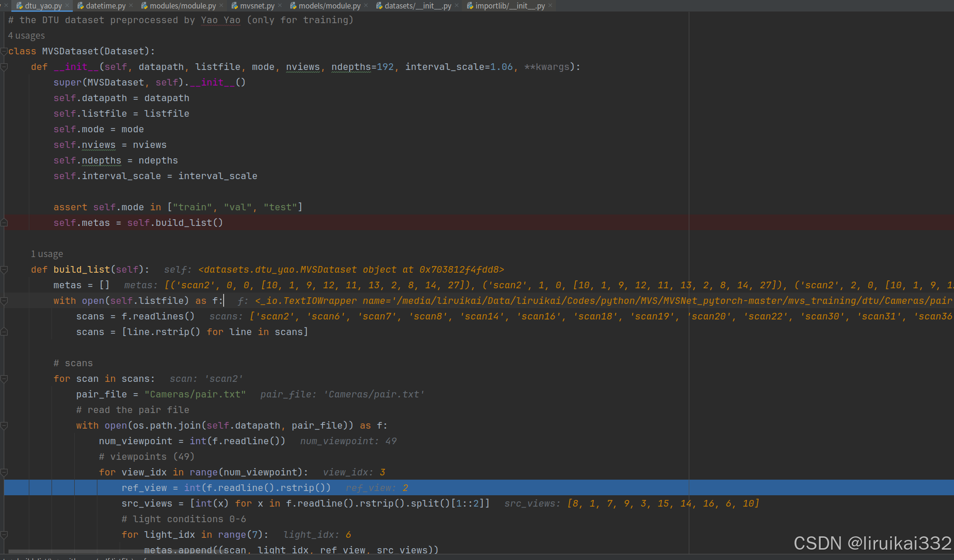Collapse the build_list method fold marker
The height and width of the screenshot is (560, 954).
(4, 269)
